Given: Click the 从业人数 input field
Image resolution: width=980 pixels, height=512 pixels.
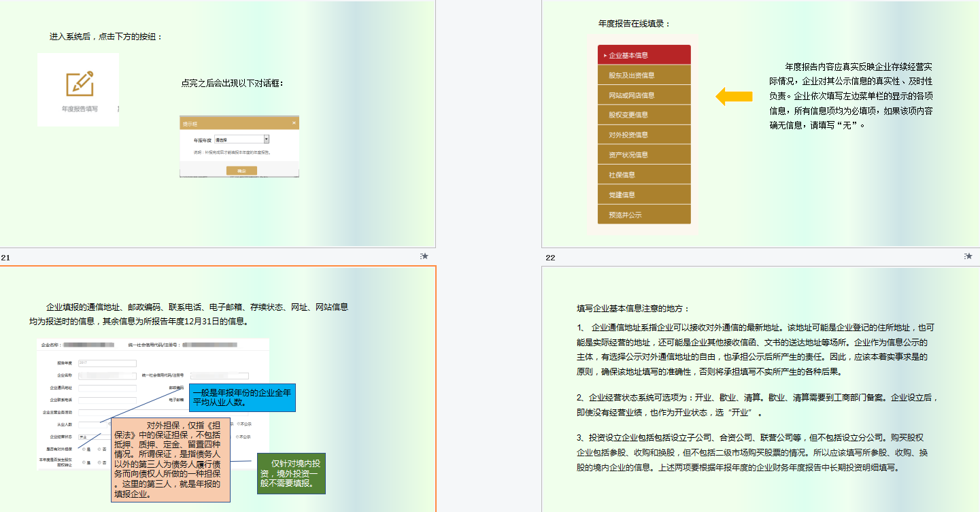Looking at the screenshot, I should coord(92,425).
